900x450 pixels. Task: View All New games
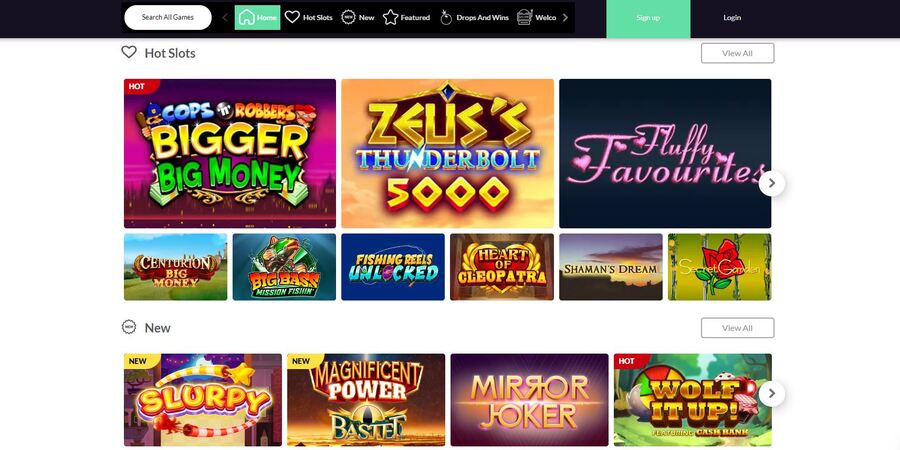737,328
